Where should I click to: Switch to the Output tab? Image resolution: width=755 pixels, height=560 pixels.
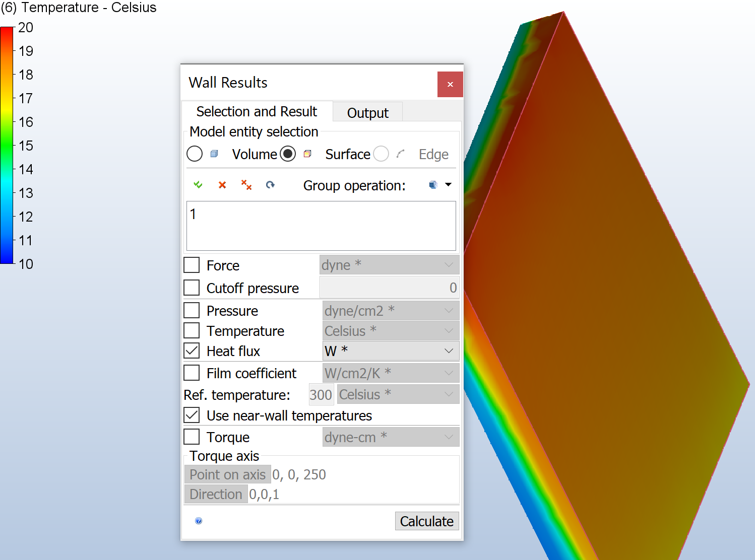pyautogui.click(x=367, y=112)
